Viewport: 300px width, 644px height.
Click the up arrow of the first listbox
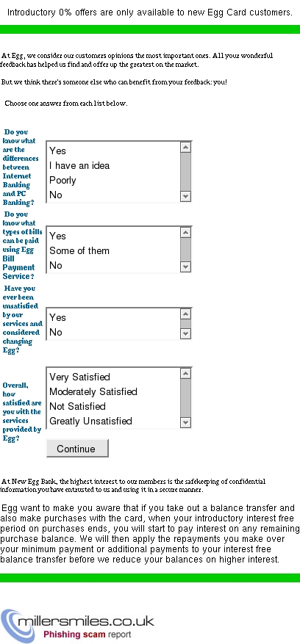(185, 148)
